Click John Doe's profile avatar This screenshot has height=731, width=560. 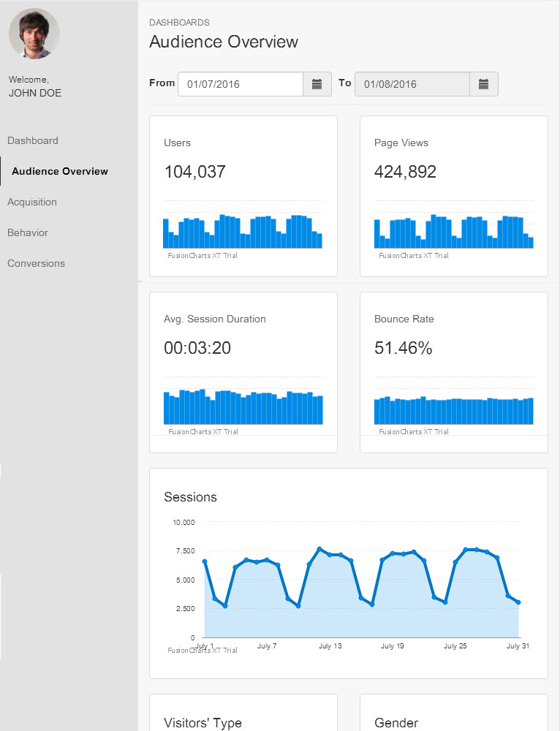34,34
